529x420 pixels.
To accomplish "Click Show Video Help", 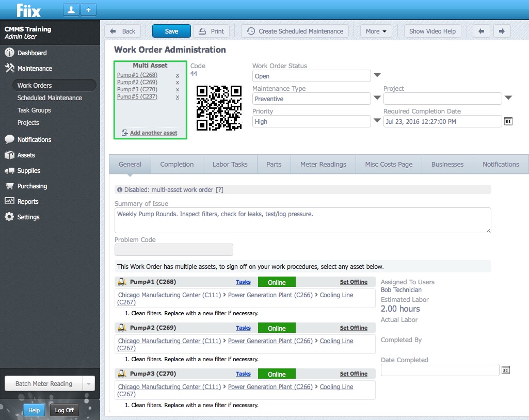I will tap(432, 31).
